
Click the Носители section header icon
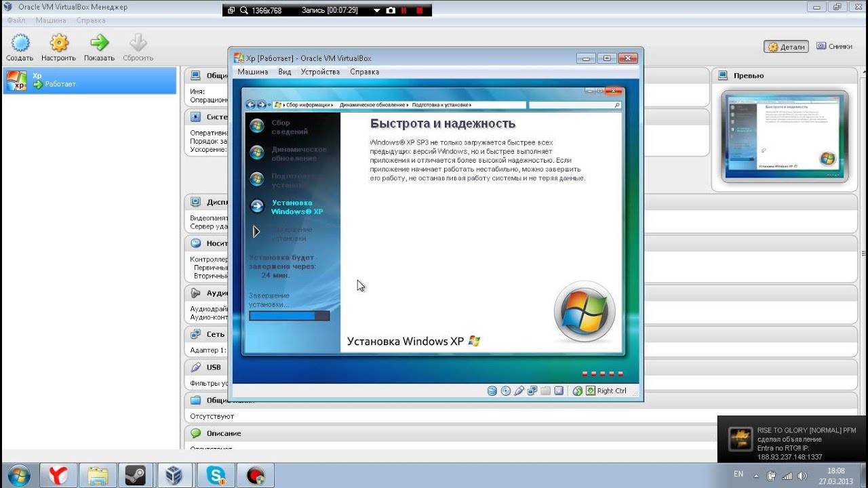click(x=195, y=243)
